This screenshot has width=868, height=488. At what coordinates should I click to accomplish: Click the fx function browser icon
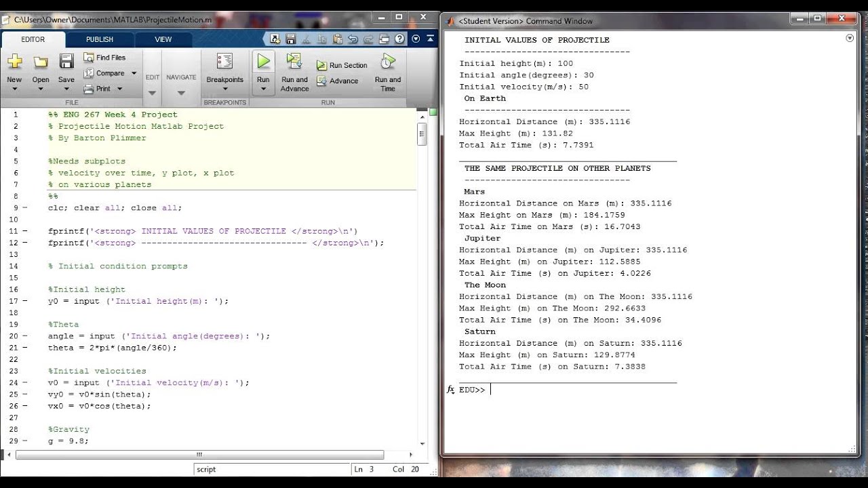450,390
